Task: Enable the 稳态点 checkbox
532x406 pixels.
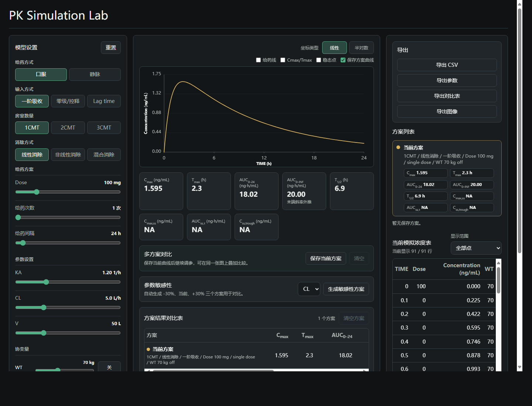Action: [318, 60]
